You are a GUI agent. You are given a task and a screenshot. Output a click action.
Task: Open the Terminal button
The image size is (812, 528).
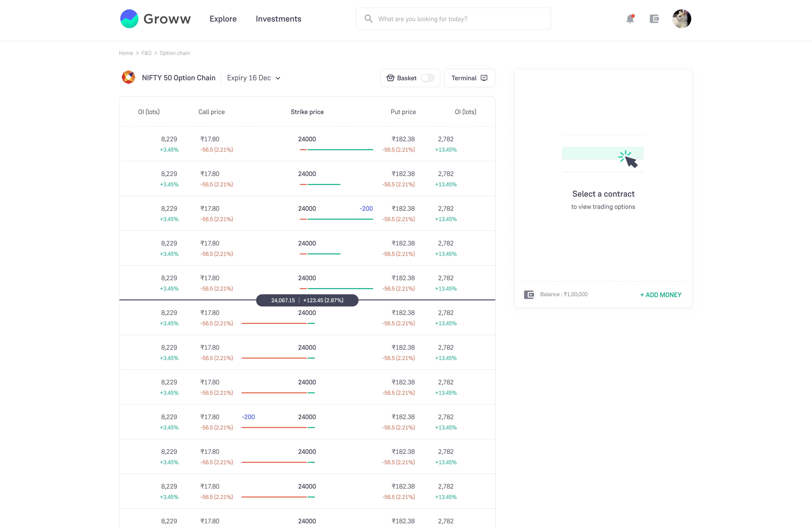[464, 78]
